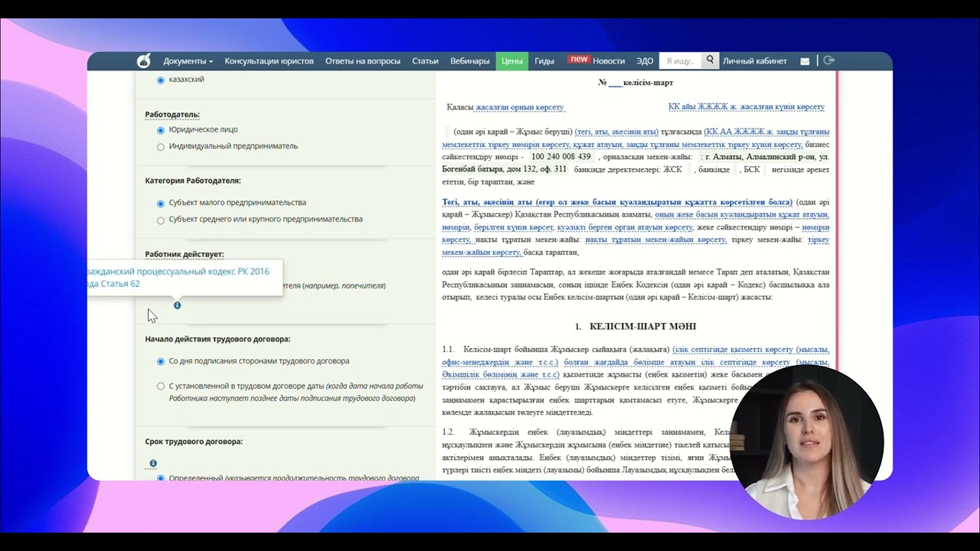
Task: Open the ЭДО menu item
Action: [645, 61]
